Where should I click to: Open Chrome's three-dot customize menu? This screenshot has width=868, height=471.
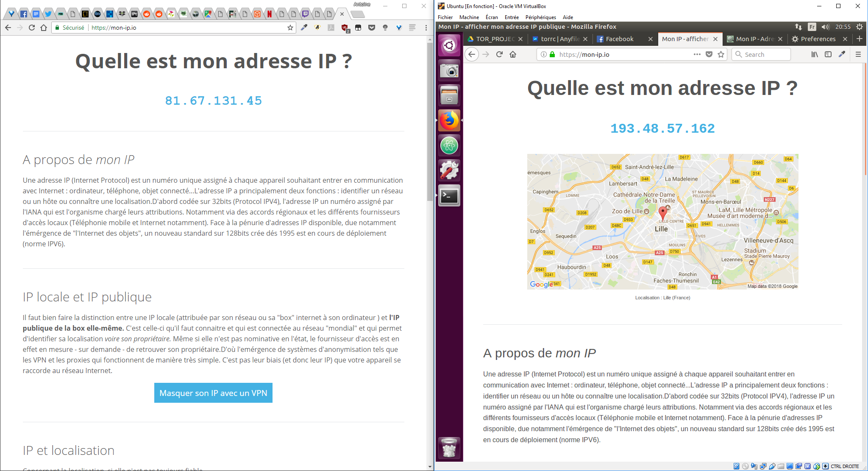426,28
